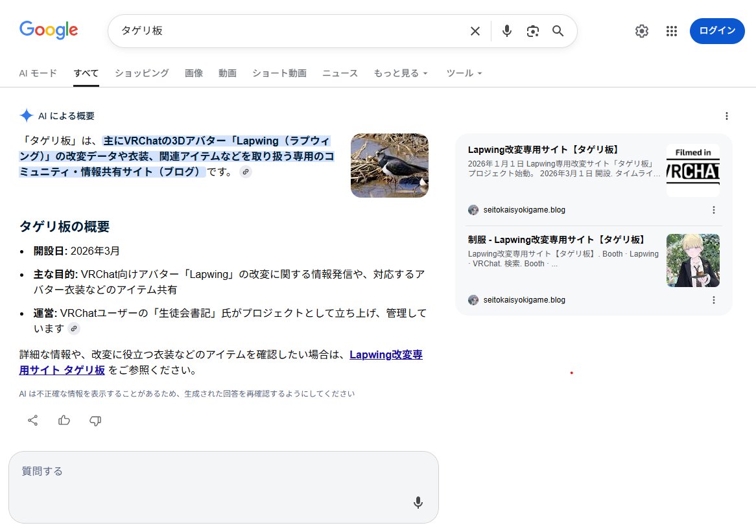Screen dimensions: 756x532
Task: Open the three-dot menu for the 制服 source card
Action: tap(714, 300)
